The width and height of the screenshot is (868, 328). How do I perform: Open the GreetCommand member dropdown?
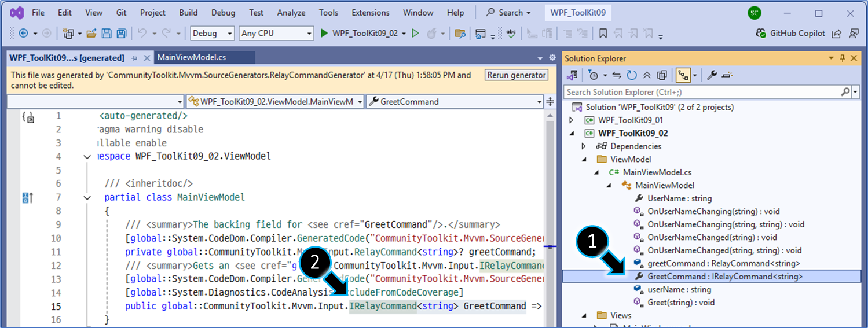tap(455, 102)
